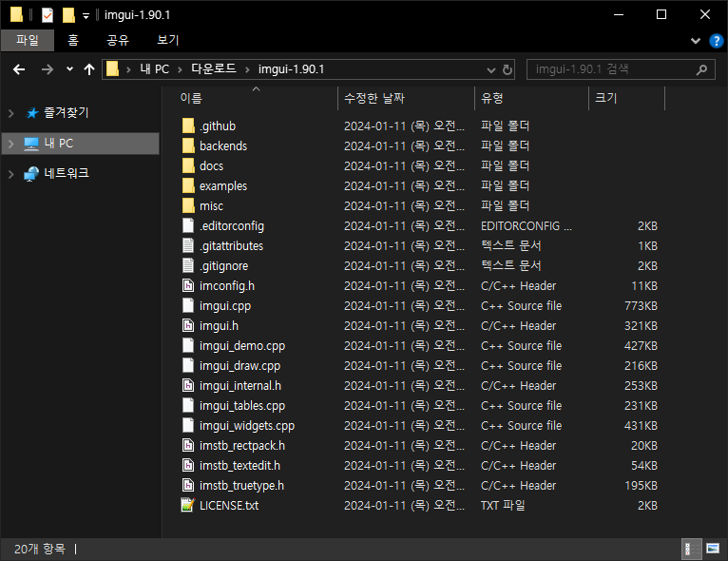Viewport: 728px width, 561px height.
Task: Open the breadcrumb arrow after 내 PC
Action: (x=180, y=69)
